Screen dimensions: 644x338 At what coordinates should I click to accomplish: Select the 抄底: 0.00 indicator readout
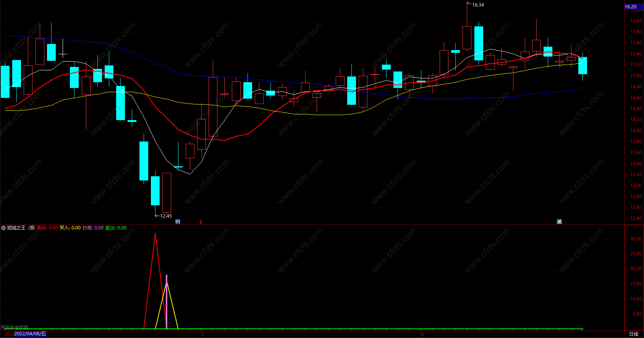coord(93,228)
